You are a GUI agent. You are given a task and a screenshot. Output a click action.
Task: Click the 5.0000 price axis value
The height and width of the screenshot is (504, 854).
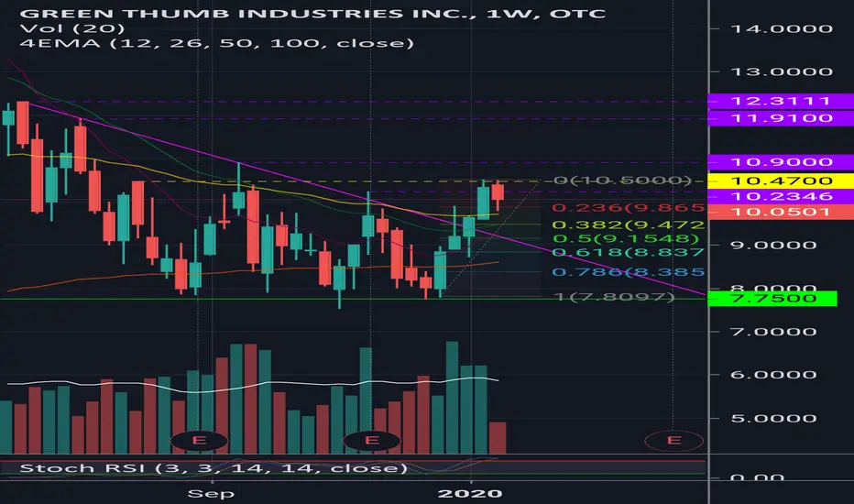[x=772, y=419]
